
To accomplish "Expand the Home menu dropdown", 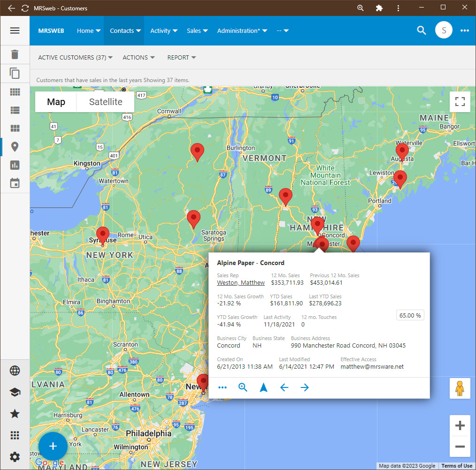I will [x=89, y=30].
